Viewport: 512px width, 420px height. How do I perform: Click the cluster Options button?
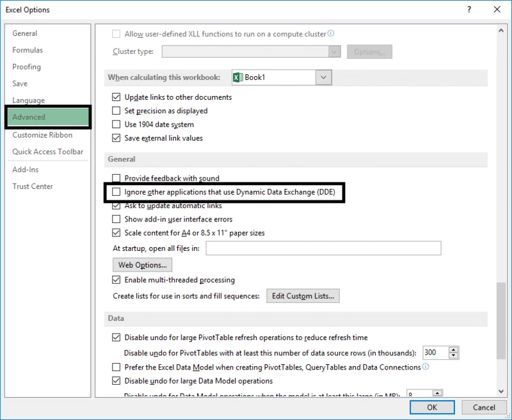click(x=369, y=52)
